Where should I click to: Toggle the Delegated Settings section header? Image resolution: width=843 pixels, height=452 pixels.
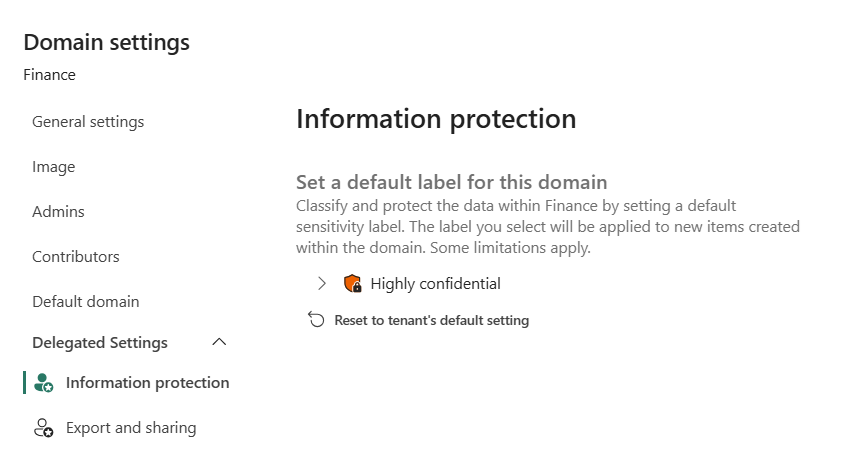(130, 342)
